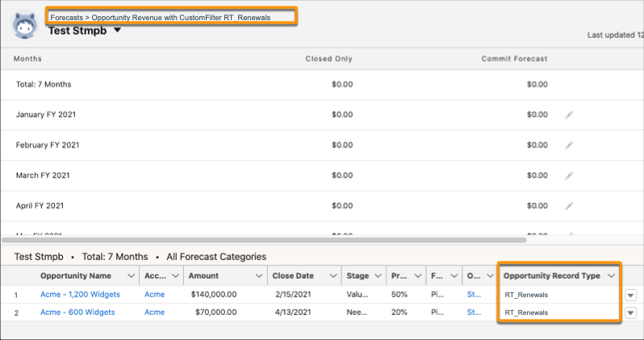The image size is (644, 340).
Task: Click edit pencil on April FY 2021 row
Action: click(x=569, y=206)
